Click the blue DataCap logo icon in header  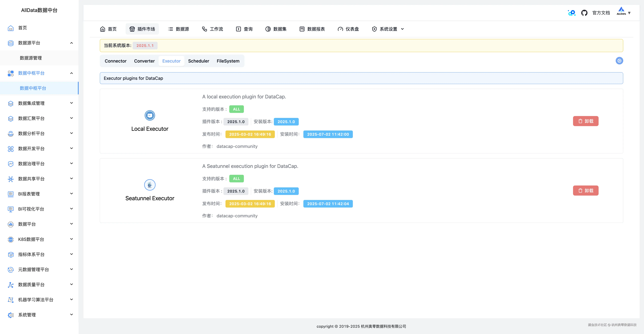coord(572,13)
